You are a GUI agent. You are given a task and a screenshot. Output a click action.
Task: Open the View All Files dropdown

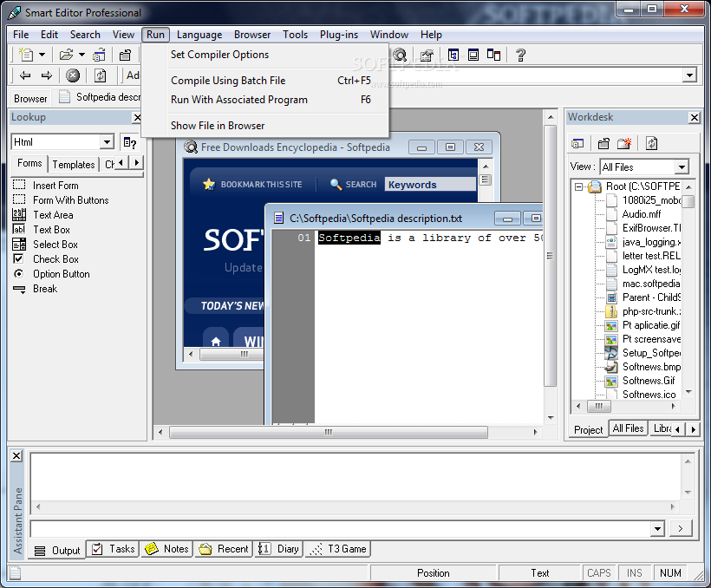click(x=682, y=167)
